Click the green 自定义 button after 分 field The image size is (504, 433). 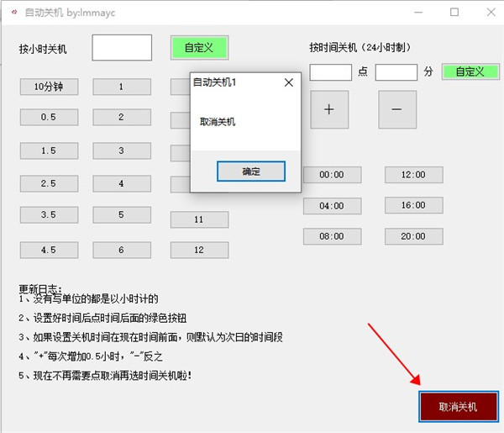(470, 71)
